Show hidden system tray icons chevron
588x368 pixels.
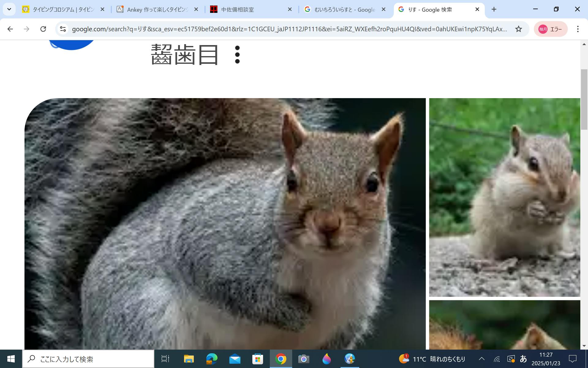(x=481, y=359)
